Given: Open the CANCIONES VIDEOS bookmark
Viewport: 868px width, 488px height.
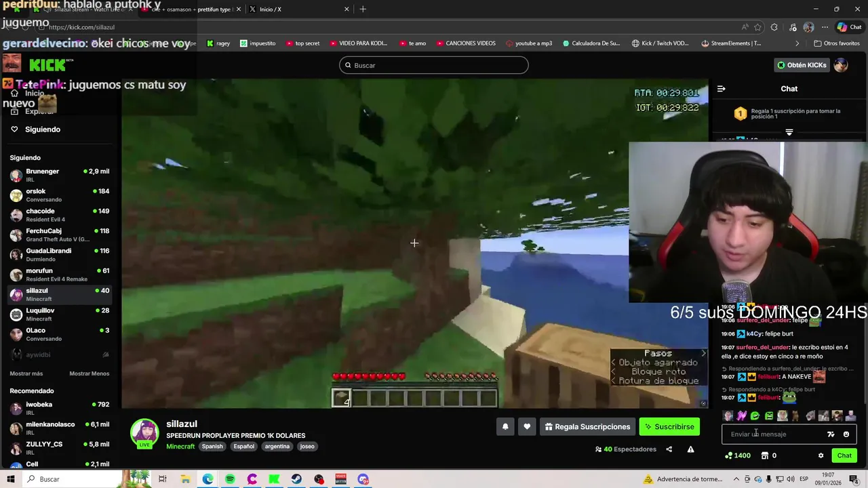Looking at the screenshot, I should point(465,43).
